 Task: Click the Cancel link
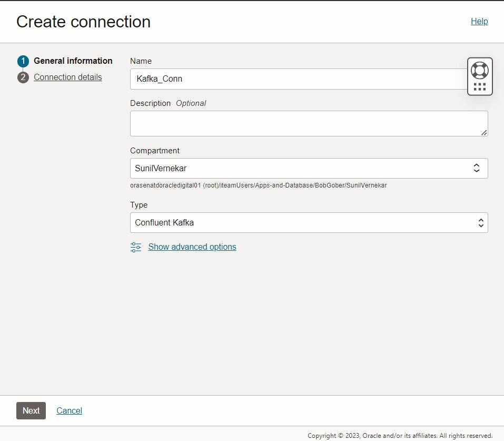[70, 411]
